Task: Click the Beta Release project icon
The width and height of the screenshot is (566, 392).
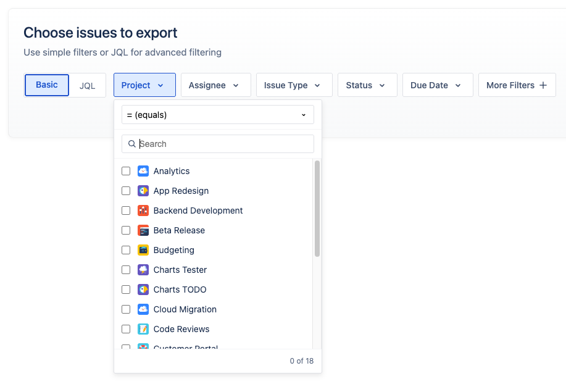Action: click(143, 230)
